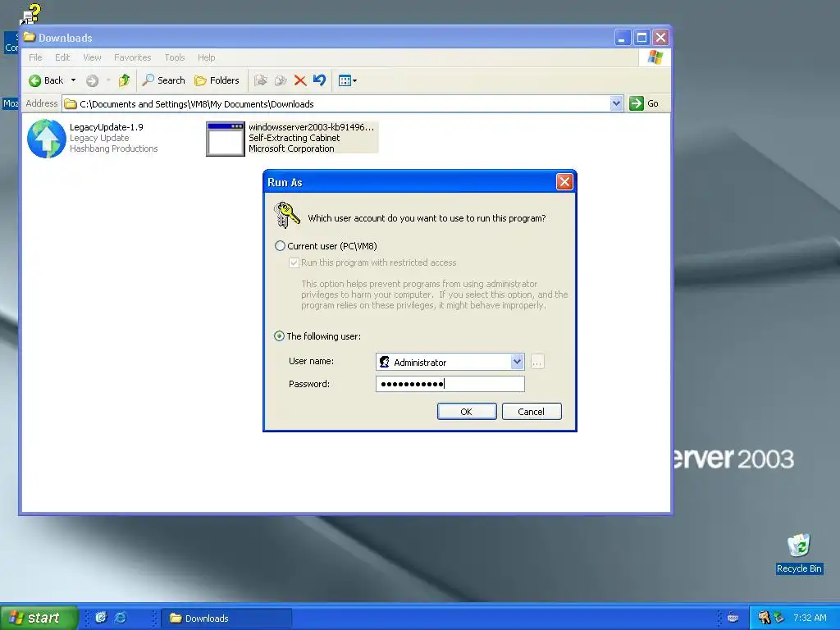Open the Favorites menu

(x=132, y=57)
